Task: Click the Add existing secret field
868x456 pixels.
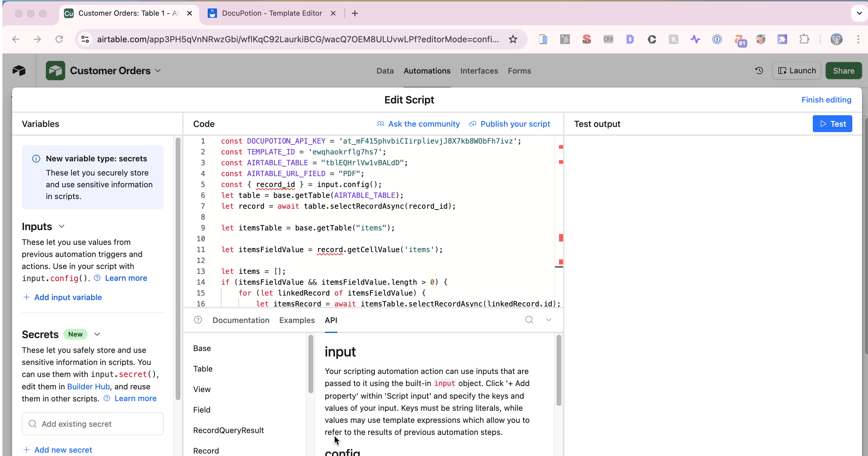Action: pos(93,424)
